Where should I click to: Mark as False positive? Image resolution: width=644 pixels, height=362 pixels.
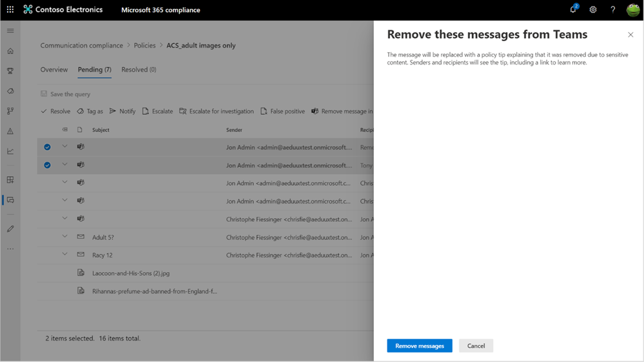[x=282, y=111]
